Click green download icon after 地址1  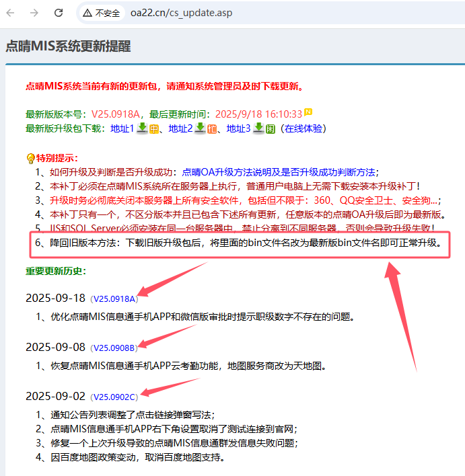[x=142, y=128]
